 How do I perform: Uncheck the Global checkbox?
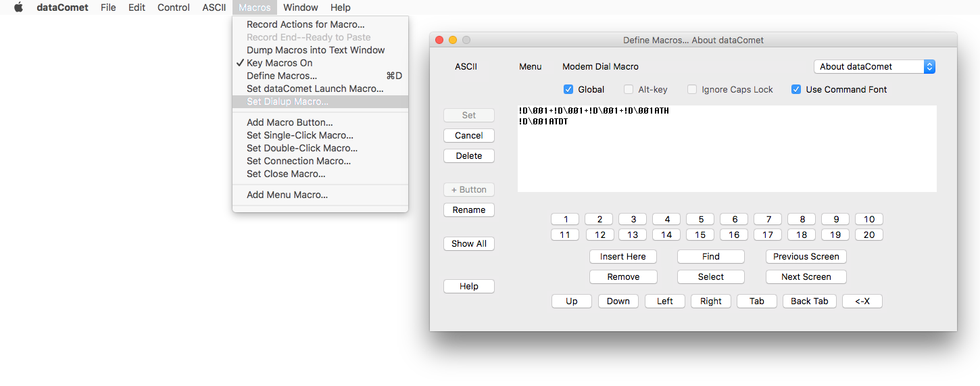tap(568, 89)
